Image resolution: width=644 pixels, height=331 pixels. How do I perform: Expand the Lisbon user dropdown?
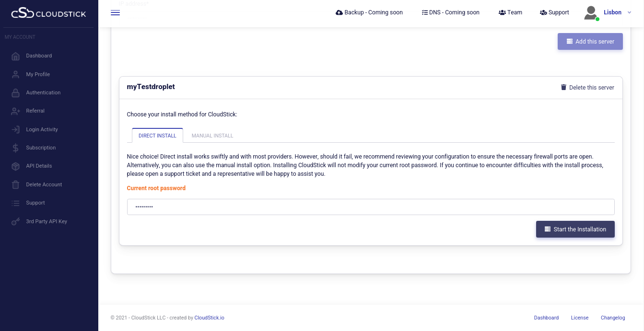pyautogui.click(x=629, y=12)
